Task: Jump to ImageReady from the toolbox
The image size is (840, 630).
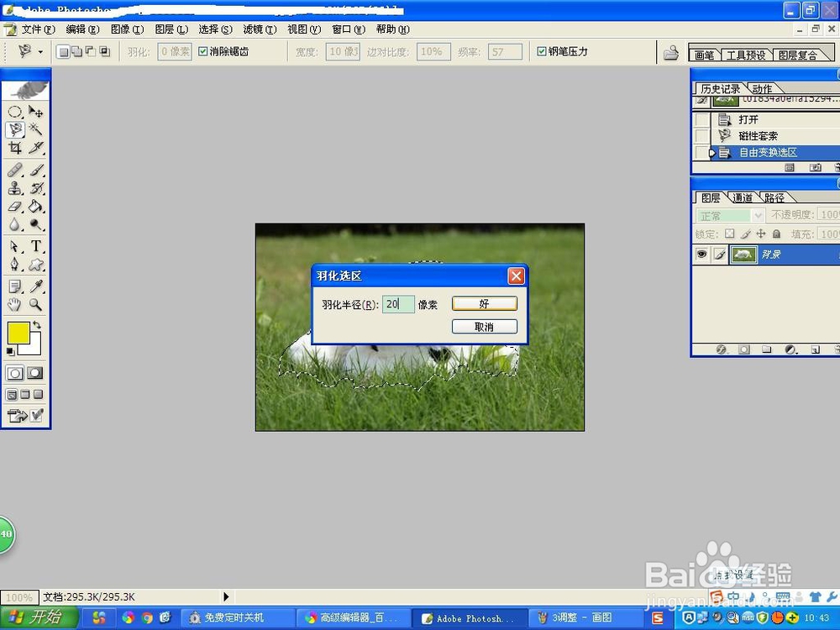Action: click(17, 416)
